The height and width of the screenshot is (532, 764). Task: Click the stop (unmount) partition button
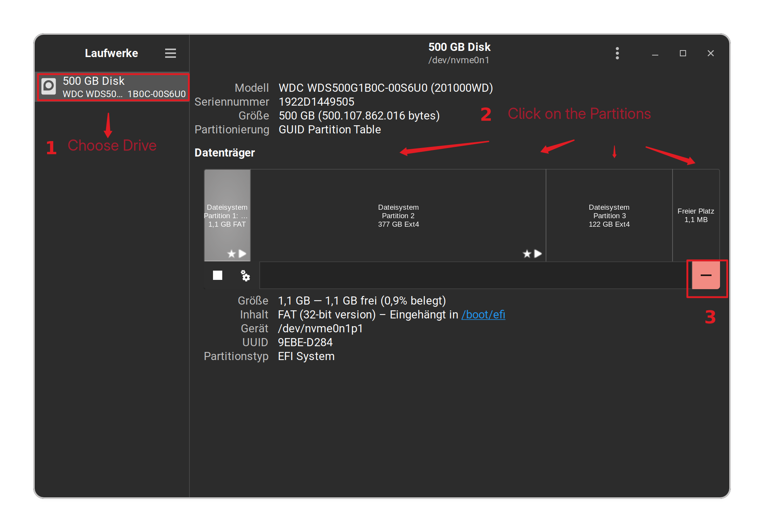[x=218, y=275]
